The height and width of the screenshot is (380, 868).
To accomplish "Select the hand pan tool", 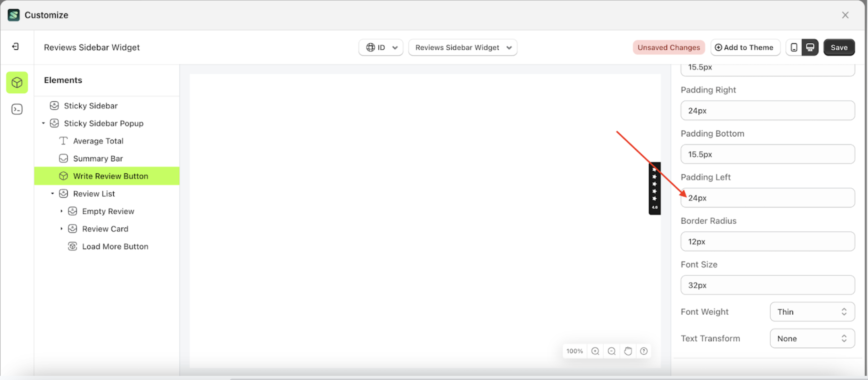I will coord(628,351).
